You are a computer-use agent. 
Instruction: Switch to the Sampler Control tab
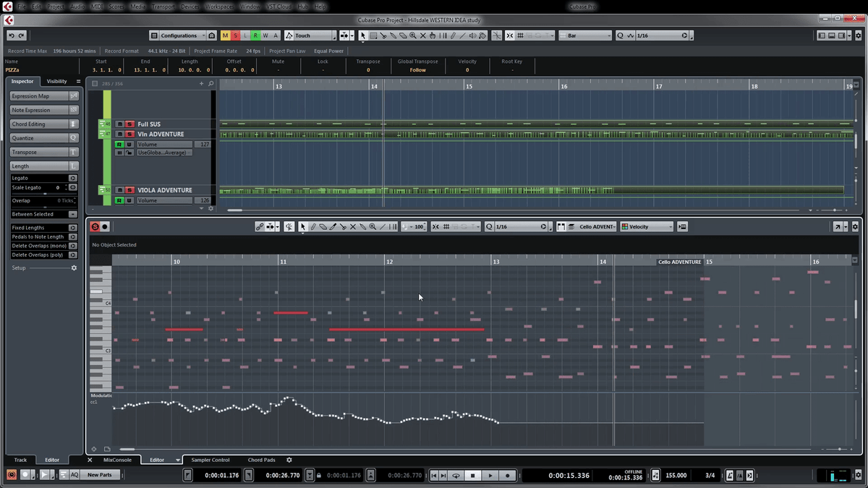[210, 460]
